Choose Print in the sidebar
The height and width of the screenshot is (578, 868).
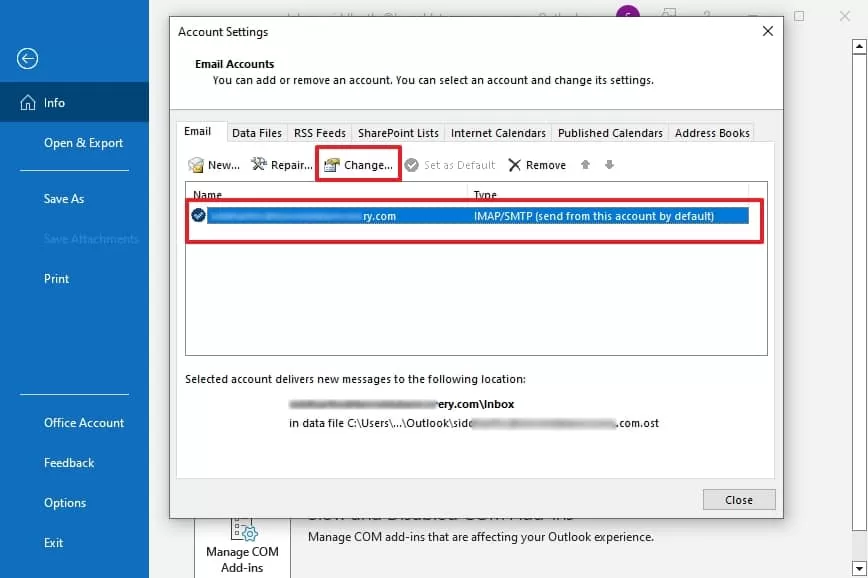(56, 278)
